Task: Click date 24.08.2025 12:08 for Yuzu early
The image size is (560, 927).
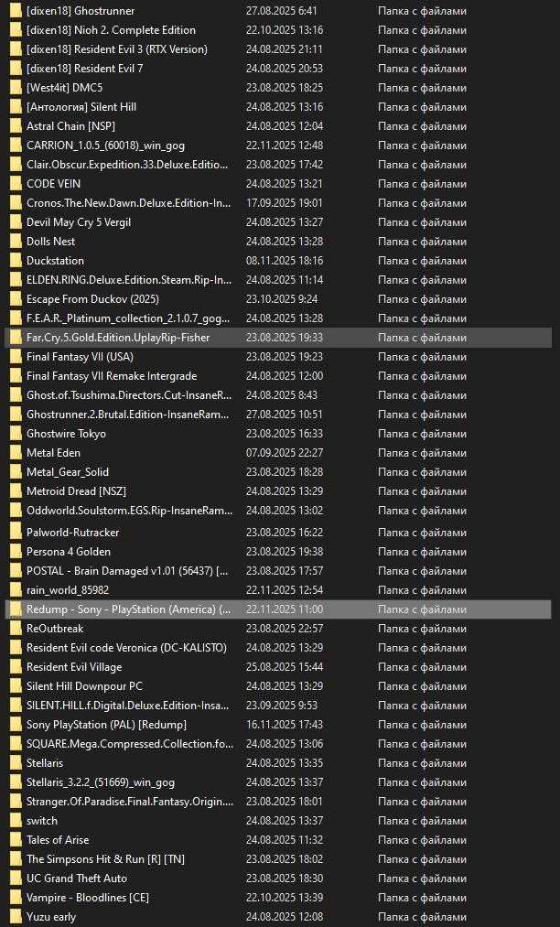Action: coord(285,917)
